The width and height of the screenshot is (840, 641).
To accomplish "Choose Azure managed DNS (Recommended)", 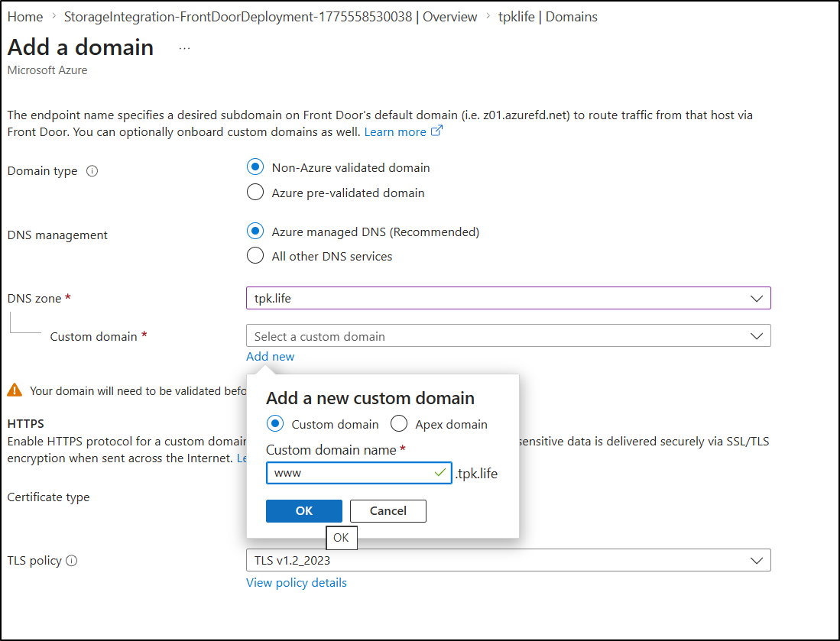I will [255, 231].
